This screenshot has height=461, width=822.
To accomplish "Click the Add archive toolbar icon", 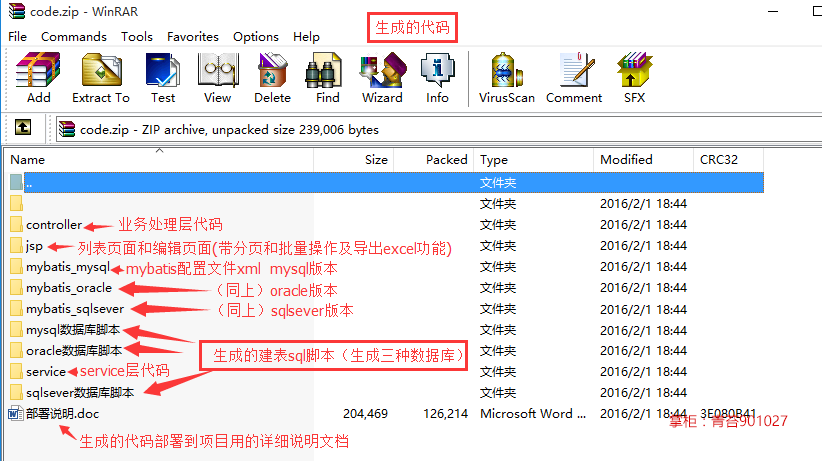I will click(38, 70).
